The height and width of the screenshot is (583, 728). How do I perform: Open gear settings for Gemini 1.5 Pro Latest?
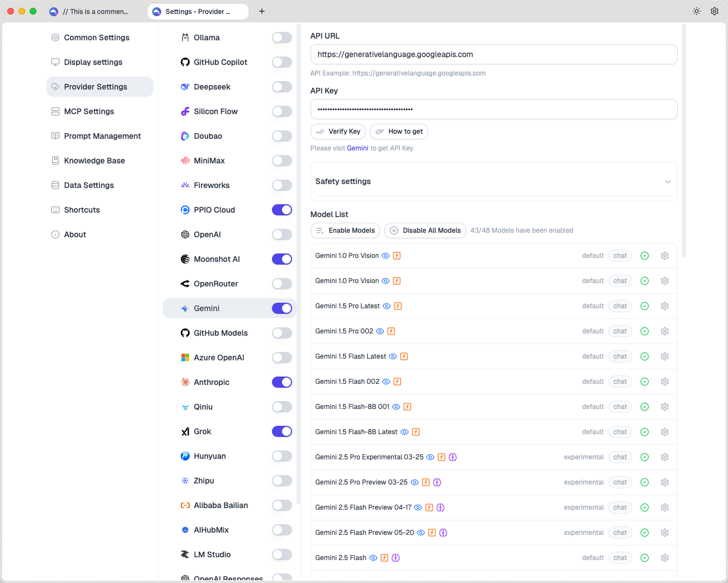point(665,306)
